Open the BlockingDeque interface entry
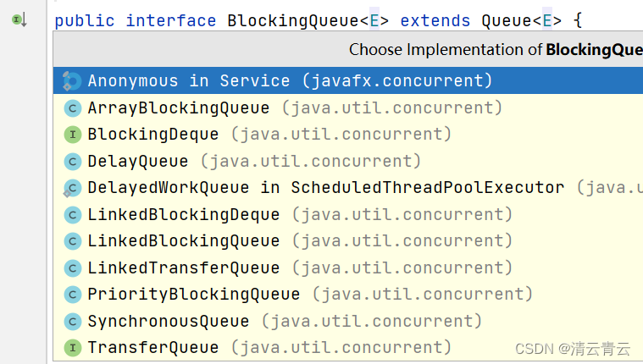Image resolution: width=643 pixels, height=364 pixels. [347, 135]
